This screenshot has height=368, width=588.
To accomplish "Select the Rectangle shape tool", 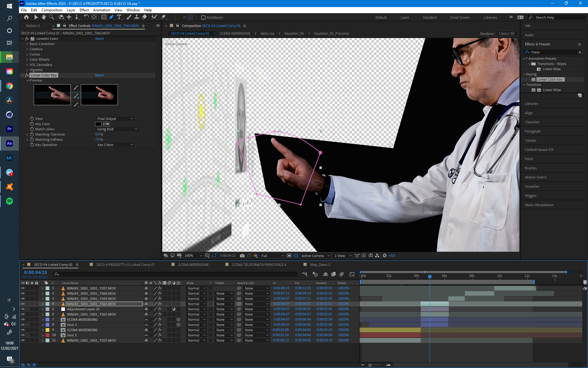I will [104, 17].
